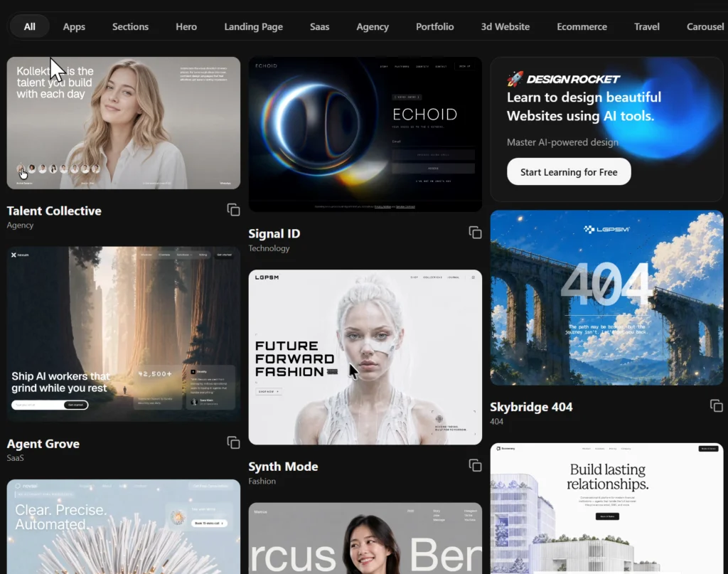Screen dimensions: 728x574
Task: Open the Talent Collective preview thumbnail
Action: [124, 123]
